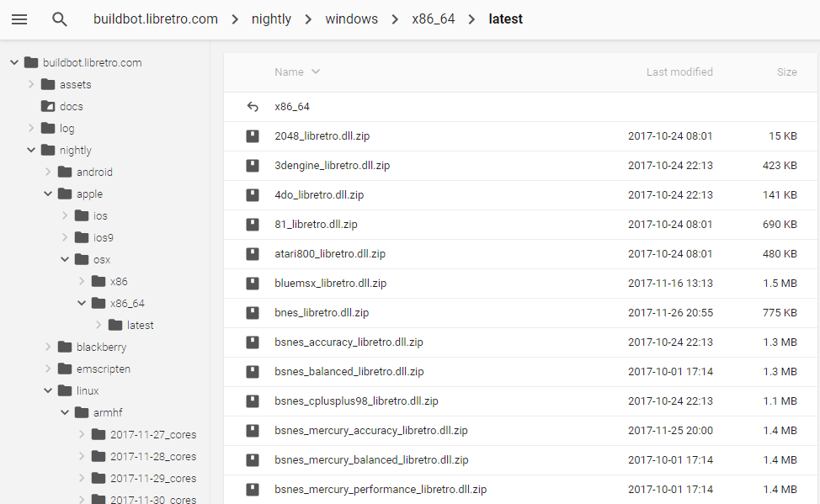The width and height of the screenshot is (820, 504).
Task: Click archive icon for bsnes_accuracy_libretro.dll.zip
Action: coord(253,342)
